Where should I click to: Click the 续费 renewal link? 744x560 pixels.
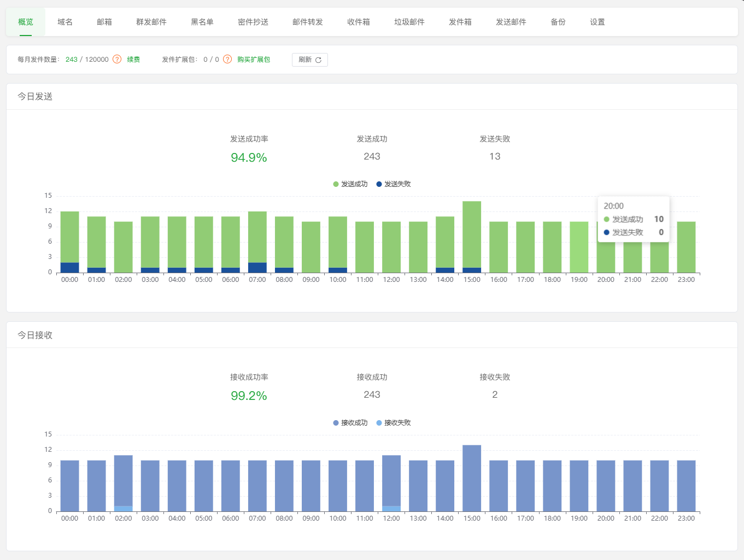[x=133, y=60]
